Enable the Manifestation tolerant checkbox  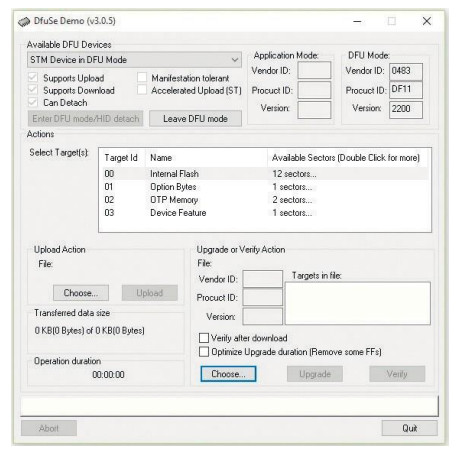click(x=142, y=78)
